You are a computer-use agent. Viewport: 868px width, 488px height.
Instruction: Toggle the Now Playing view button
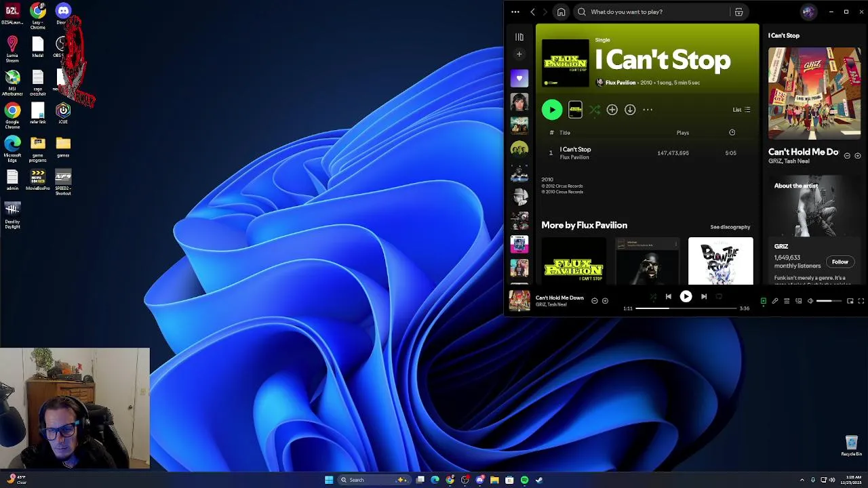pos(763,301)
